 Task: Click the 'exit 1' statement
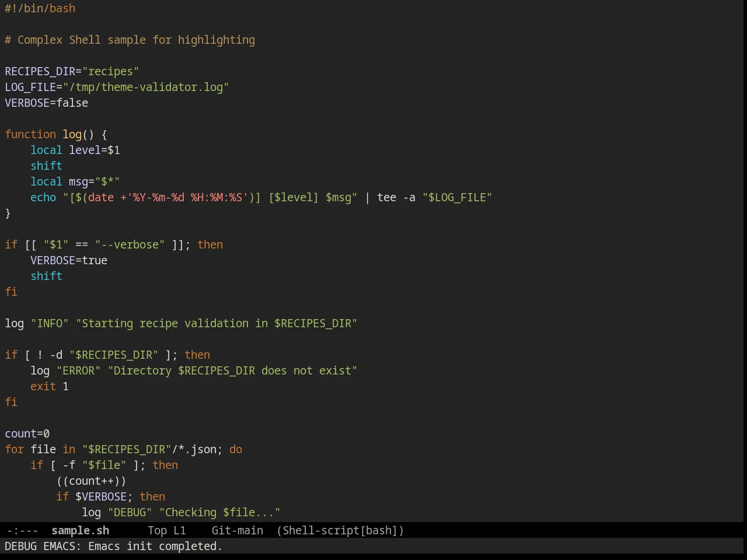click(50, 386)
